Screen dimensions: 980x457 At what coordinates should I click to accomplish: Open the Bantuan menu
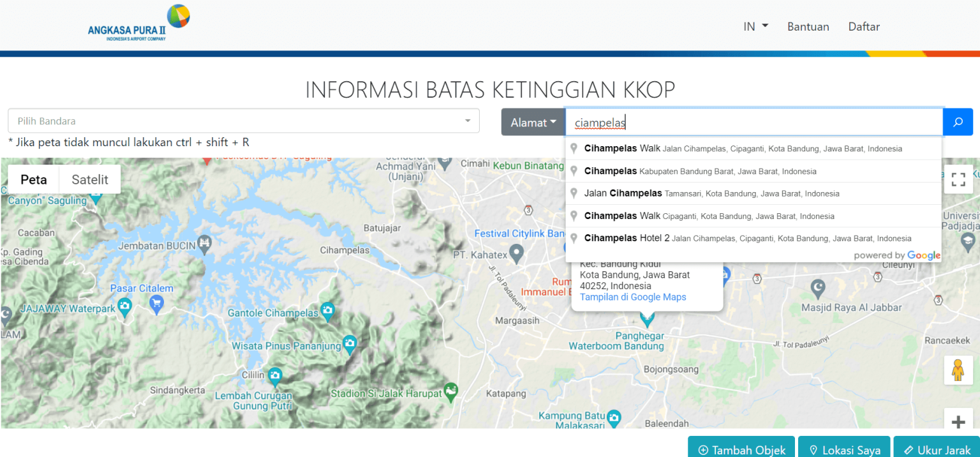808,26
